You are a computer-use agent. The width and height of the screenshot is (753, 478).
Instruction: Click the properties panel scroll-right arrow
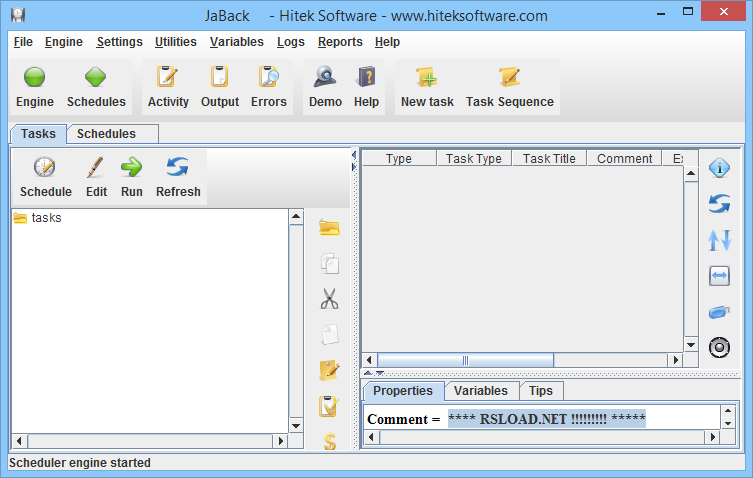713,437
